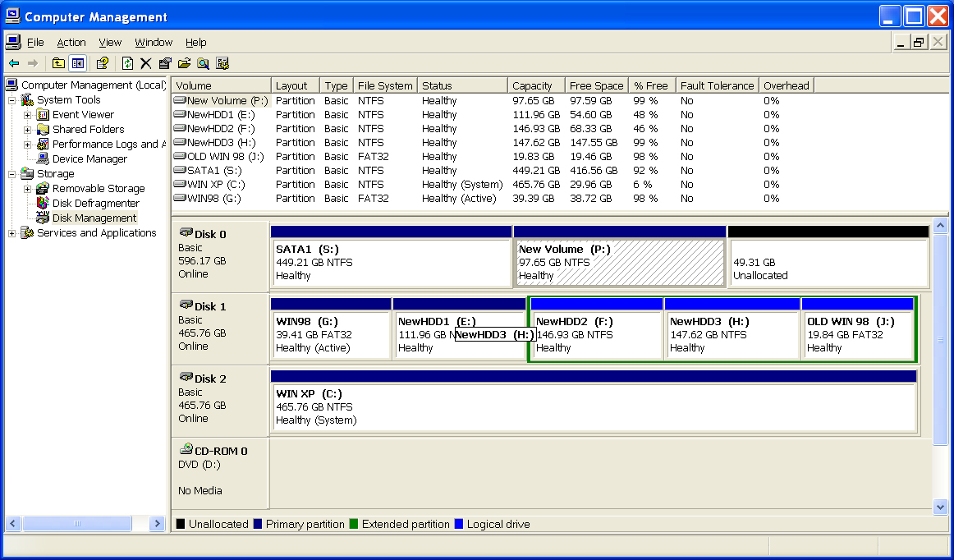
Task: Click the Delete (X) toolbar icon
Action: coord(146,63)
